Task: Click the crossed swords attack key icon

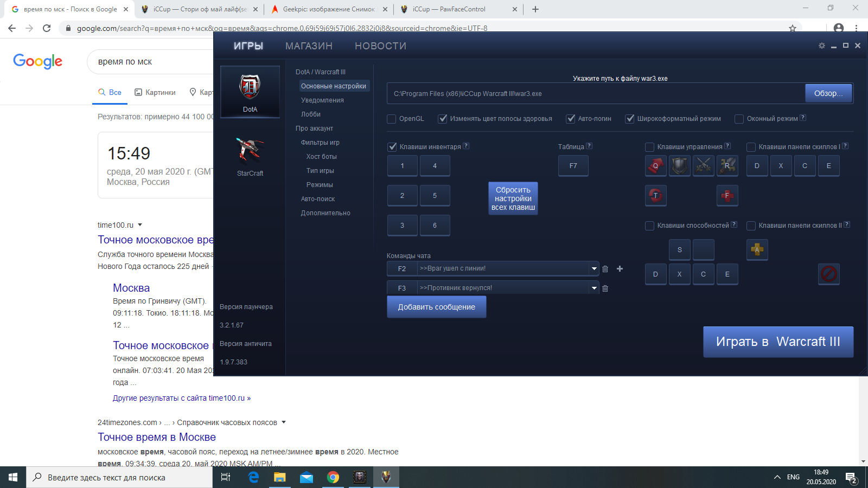Action: 704,166
